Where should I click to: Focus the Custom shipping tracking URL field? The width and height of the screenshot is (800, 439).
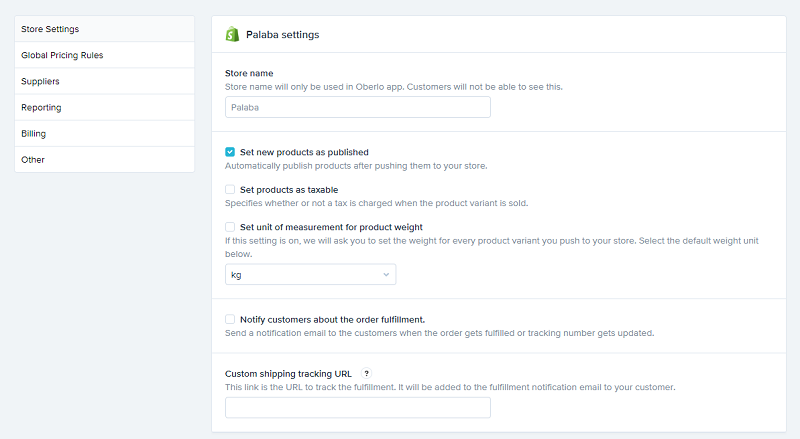click(x=357, y=407)
